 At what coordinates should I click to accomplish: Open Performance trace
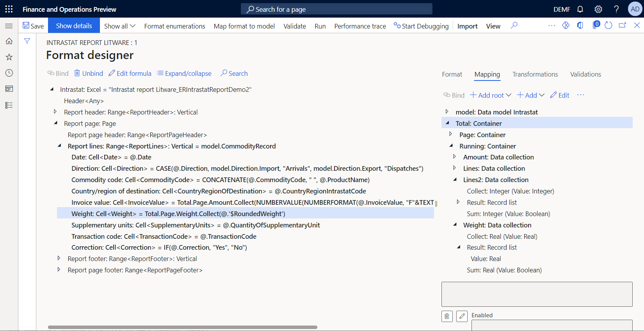coord(360,26)
